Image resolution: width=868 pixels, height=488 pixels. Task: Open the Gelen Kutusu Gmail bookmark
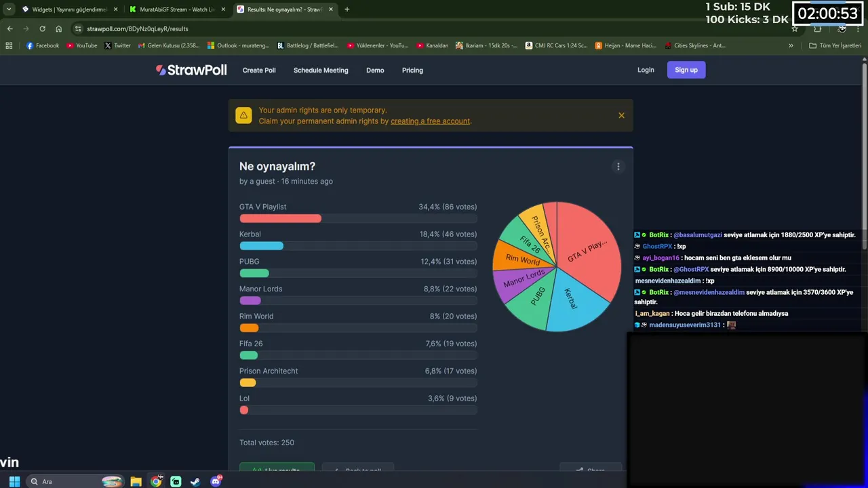169,45
